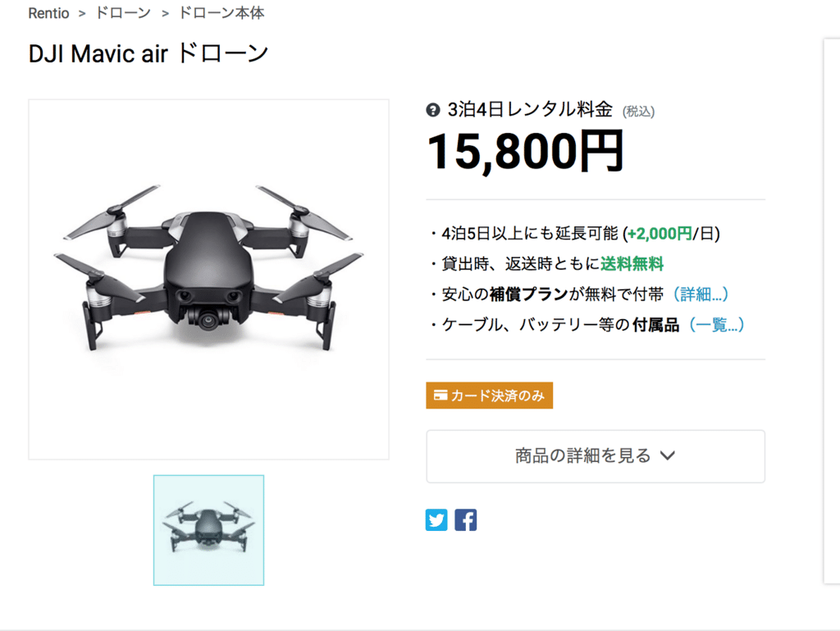Click the question mark help icon
Image resolution: width=840 pixels, height=631 pixels.
(x=433, y=110)
